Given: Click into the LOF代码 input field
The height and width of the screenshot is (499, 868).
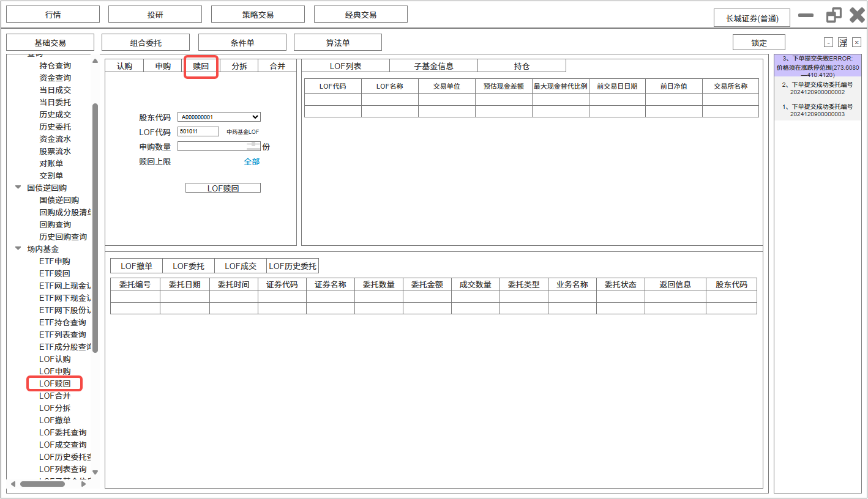Looking at the screenshot, I should click(198, 131).
